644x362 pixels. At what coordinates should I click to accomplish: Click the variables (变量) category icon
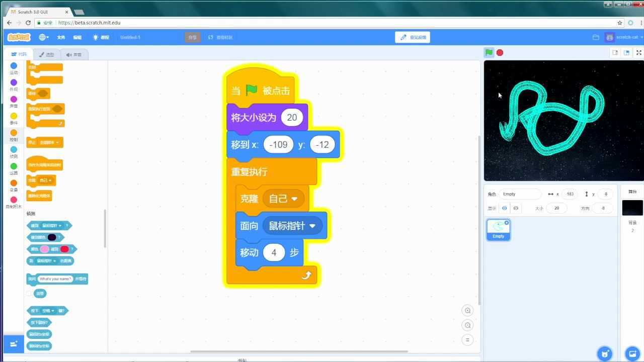[x=14, y=183]
